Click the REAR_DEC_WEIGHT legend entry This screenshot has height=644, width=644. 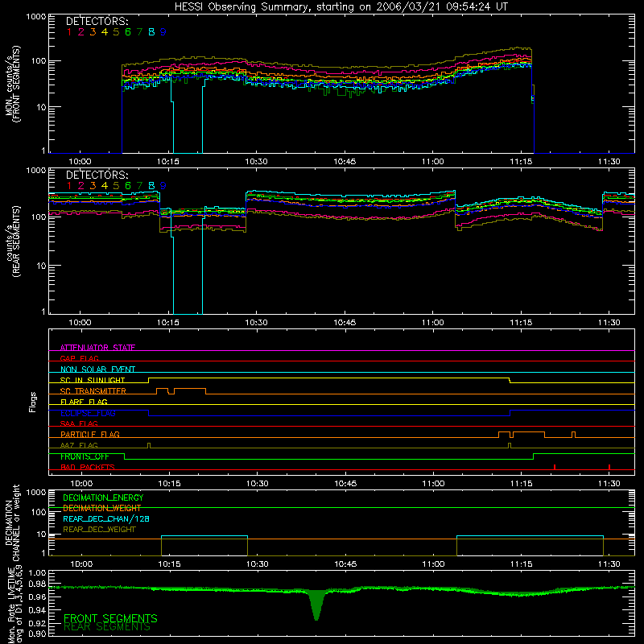[99, 530]
